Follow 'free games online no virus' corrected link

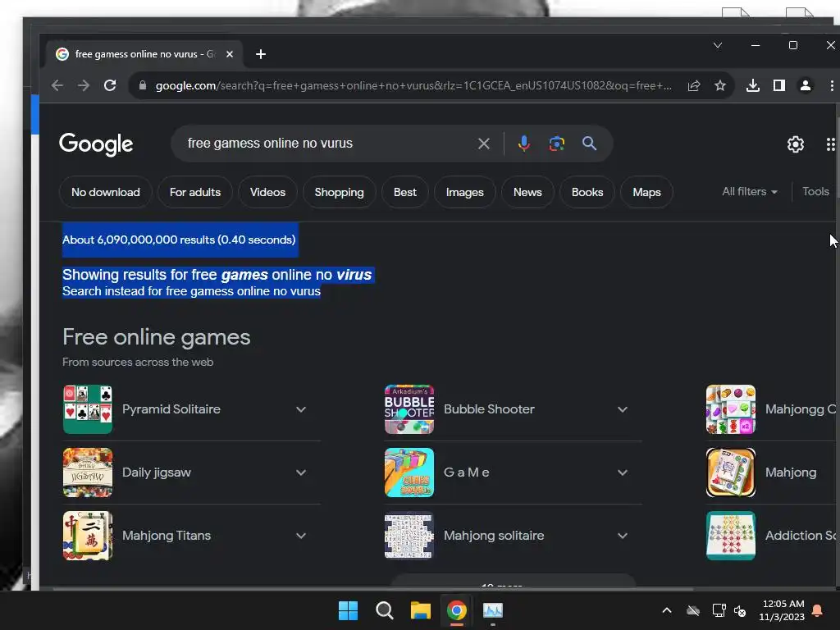[x=281, y=275]
